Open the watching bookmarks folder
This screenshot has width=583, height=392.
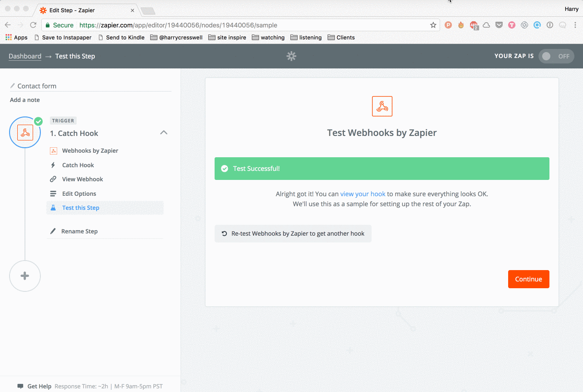coord(269,38)
